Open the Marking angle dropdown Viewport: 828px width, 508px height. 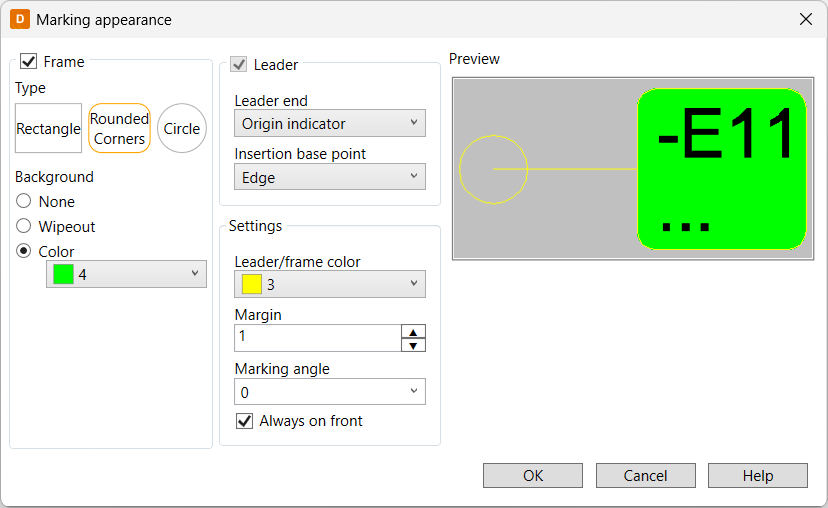330,392
